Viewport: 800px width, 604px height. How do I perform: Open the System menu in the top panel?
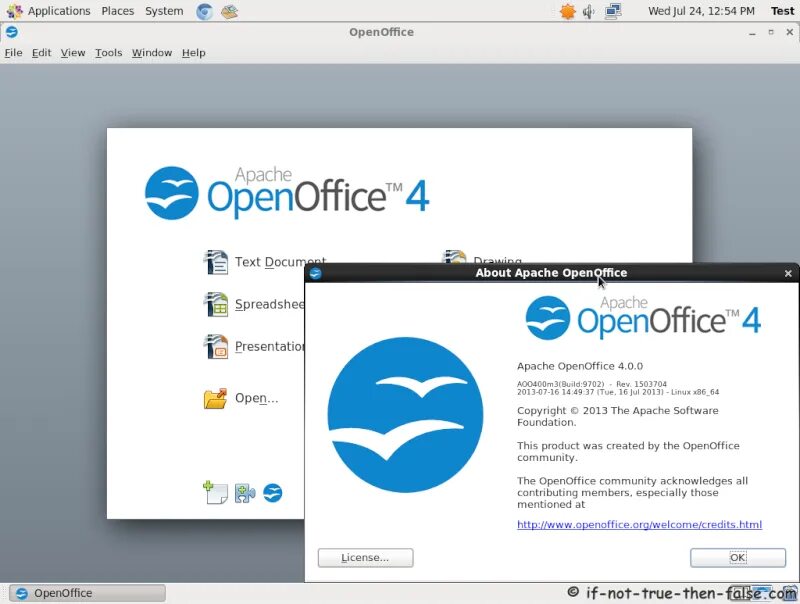click(164, 11)
